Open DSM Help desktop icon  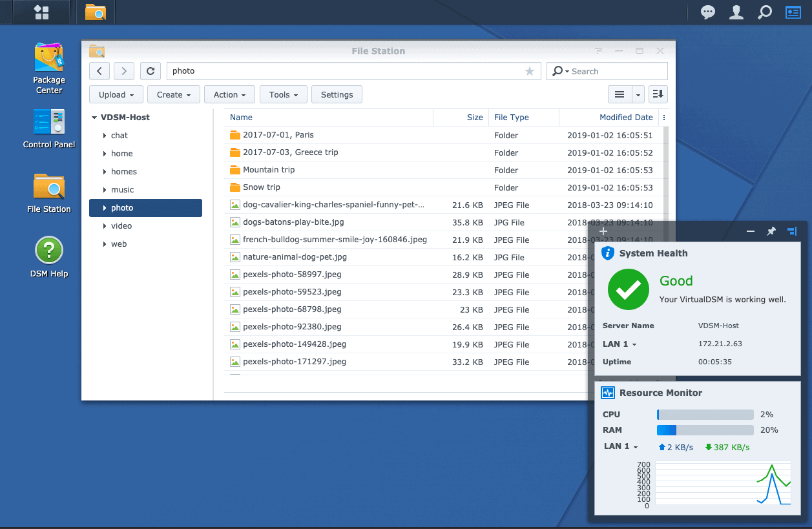pos(49,251)
